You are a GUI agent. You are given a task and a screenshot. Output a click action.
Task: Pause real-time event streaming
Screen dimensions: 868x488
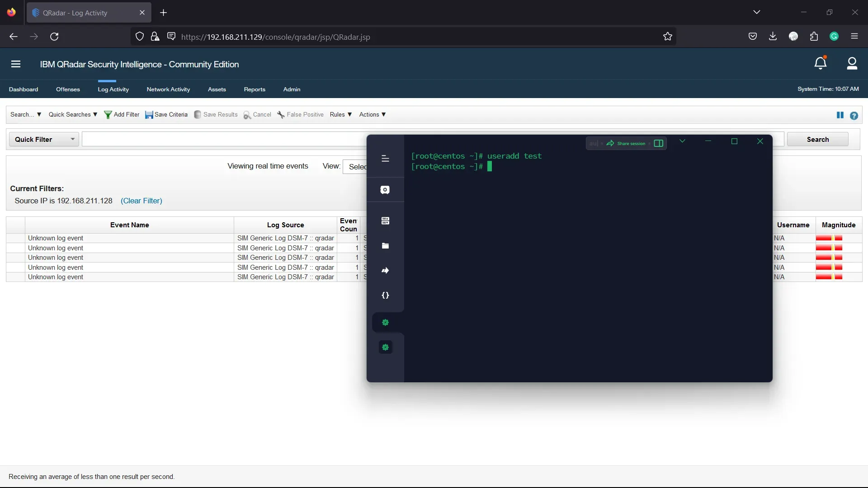point(840,115)
